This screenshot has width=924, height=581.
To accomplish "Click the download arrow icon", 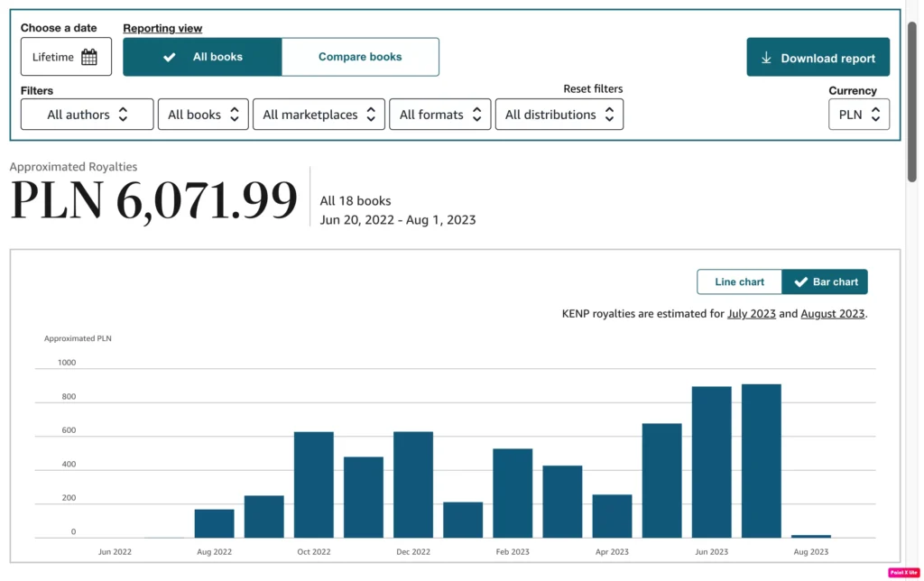I will coord(766,58).
